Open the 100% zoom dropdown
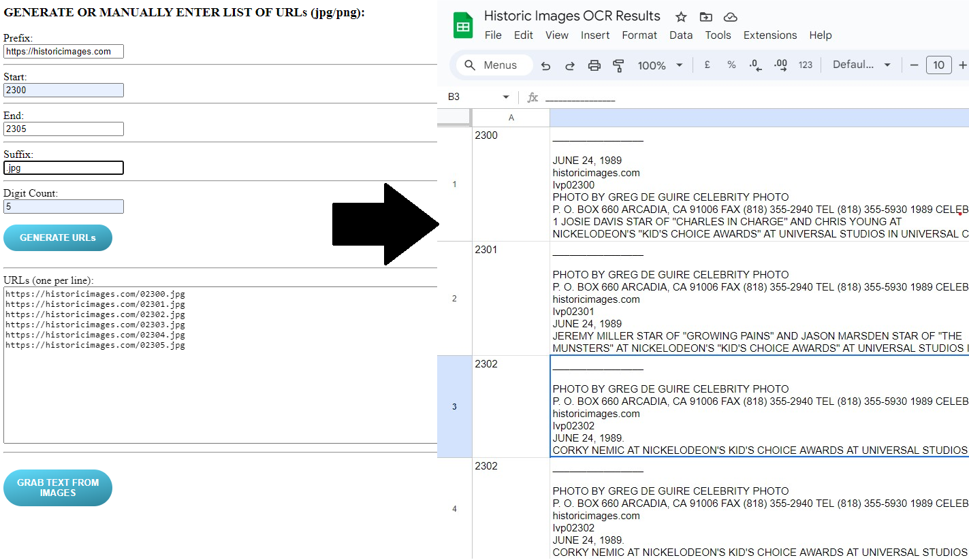The image size is (969, 560). click(x=660, y=65)
